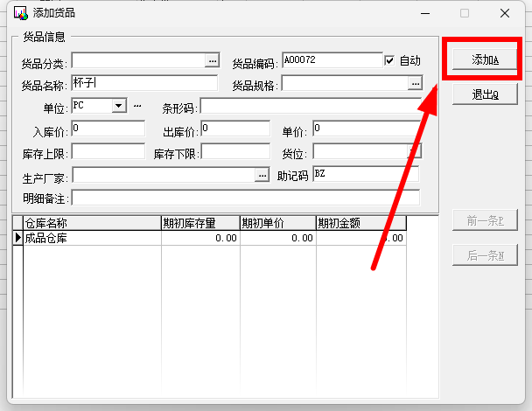Click the 库存下限 input field
The height and width of the screenshot is (411, 532).
click(235, 151)
